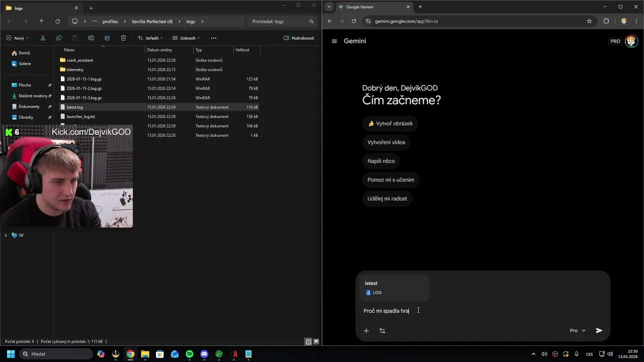Viewport: 644px width, 362px height.
Task: Share the selected file using the toolbar icon
Action: click(107, 38)
